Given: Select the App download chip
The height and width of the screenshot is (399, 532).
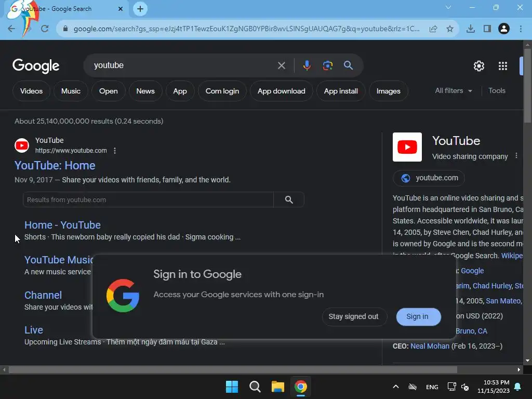Looking at the screenshot, I should click(x=281, y=91).
